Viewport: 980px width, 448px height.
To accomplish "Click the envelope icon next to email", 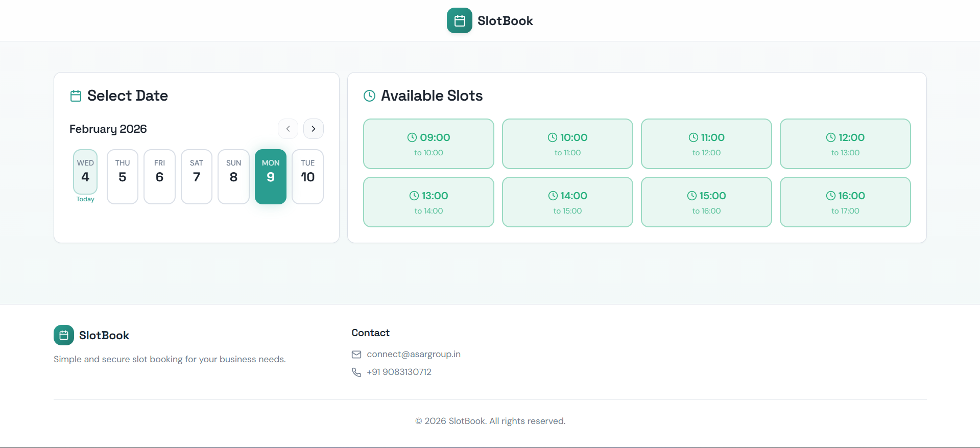I will click(x=356, y=355).
